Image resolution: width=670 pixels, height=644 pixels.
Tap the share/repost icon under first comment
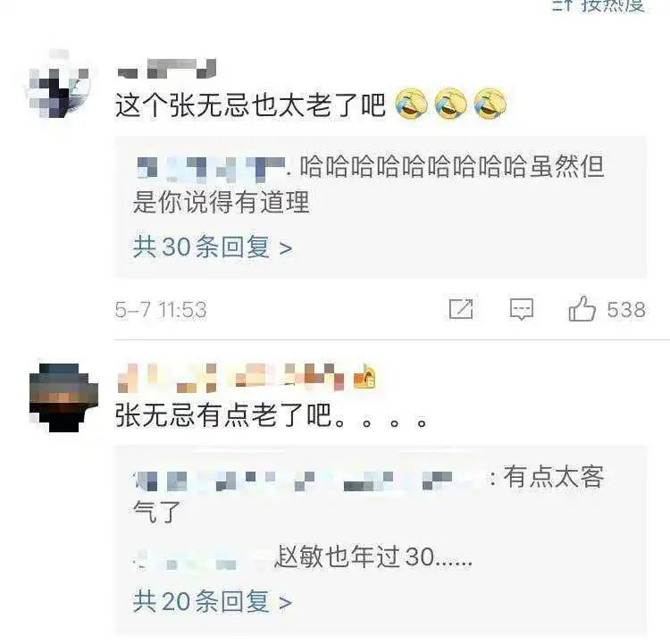(x=461, y=308)
